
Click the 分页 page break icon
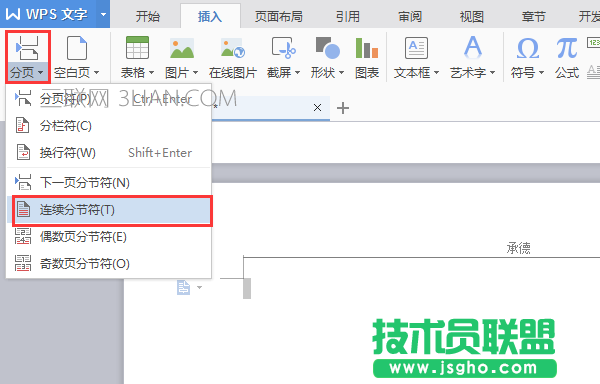click(27, 48)
